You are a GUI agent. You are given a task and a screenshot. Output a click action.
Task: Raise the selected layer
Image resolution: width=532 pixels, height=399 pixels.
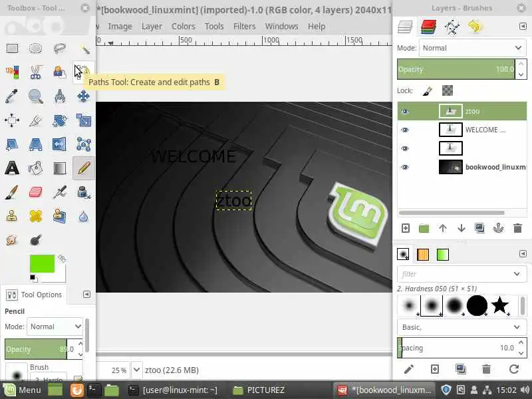click(443, 228)
